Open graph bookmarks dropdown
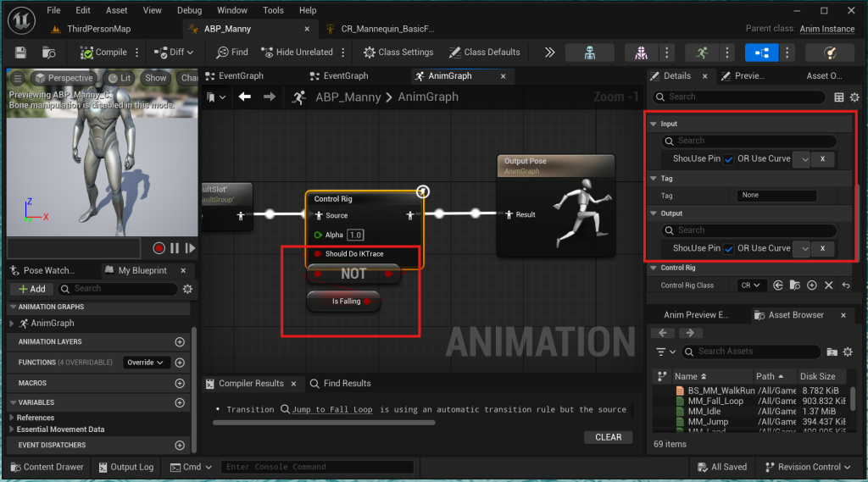Image resolution: width=868 pixels, height=482 pixels. coord(216,97)
